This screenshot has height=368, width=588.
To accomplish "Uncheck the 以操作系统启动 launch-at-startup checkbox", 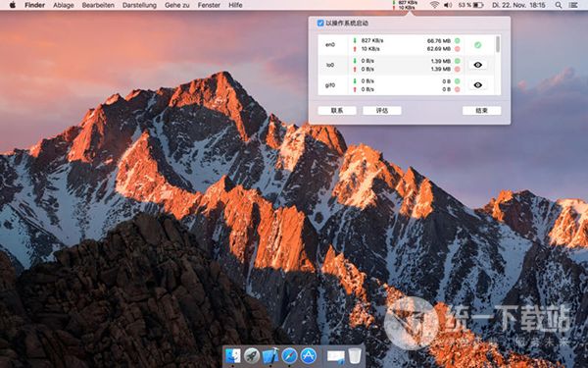I will 320,23.
